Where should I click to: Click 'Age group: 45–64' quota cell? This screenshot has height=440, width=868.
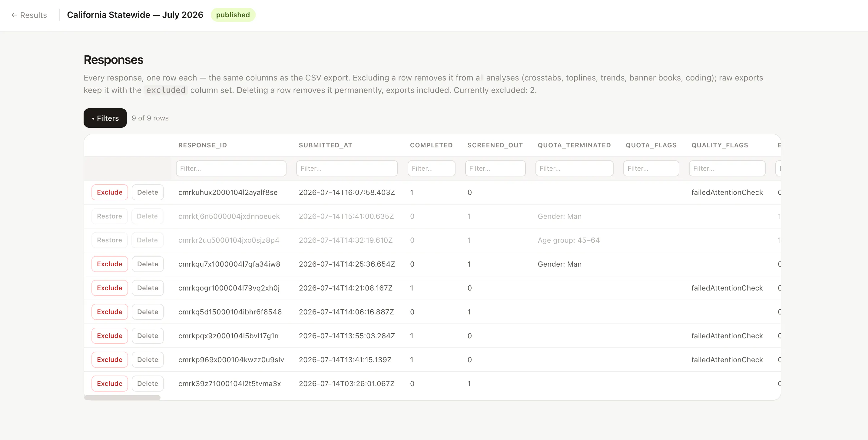(x=568, y=240)
